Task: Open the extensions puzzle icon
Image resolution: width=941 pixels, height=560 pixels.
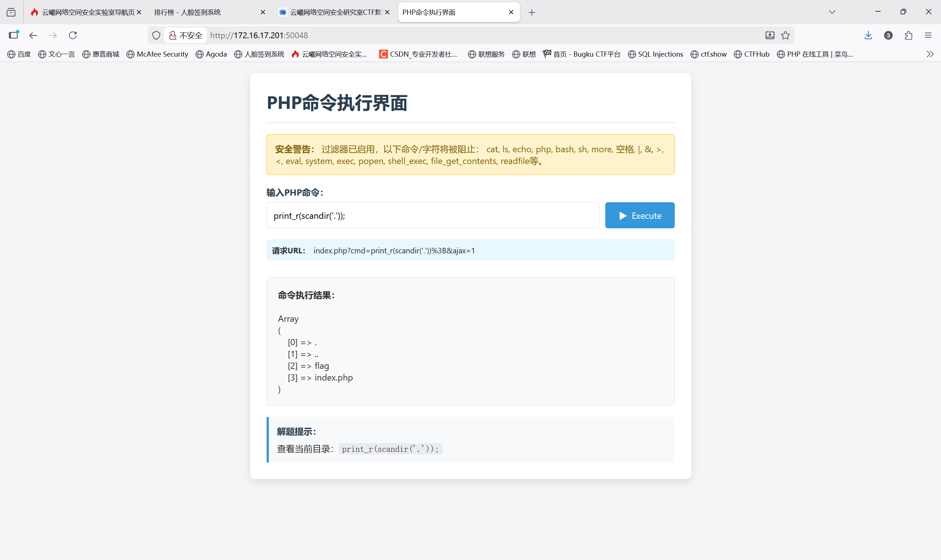Action: coord(908,35)
